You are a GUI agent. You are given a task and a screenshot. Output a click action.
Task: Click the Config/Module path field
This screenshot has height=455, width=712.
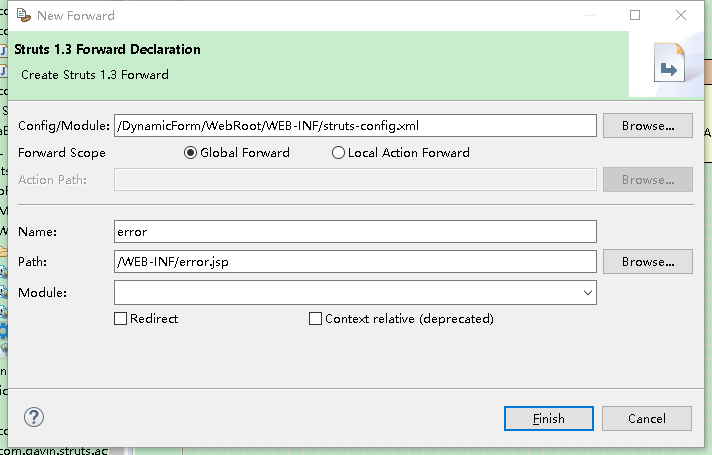[355, 126]
